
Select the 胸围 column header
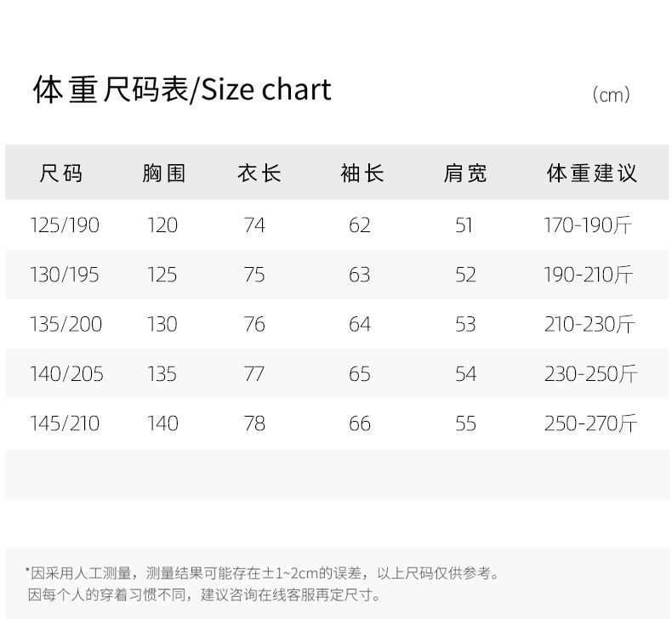point(163,173)
